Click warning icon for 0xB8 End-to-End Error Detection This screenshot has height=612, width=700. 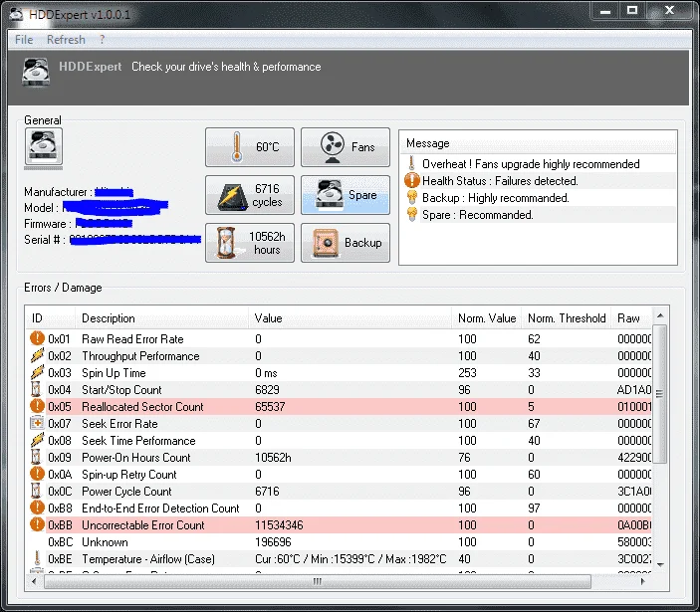pos(37,508)
